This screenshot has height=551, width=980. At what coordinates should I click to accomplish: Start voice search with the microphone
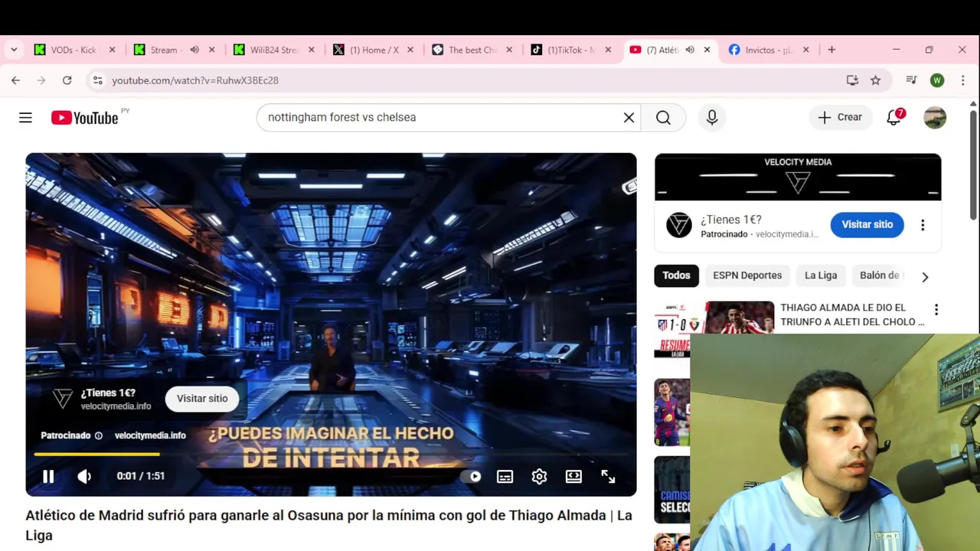(712, 117)
